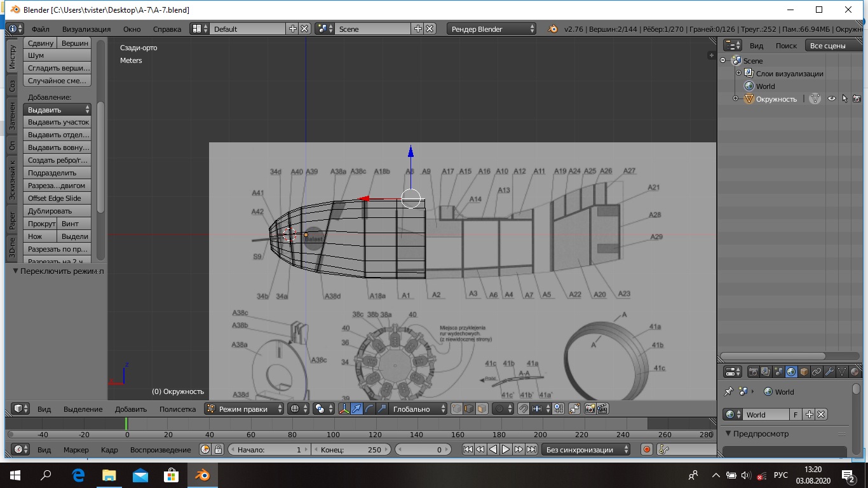The height and width of the screenshot is (488, 868).
Task: Select vertex selection mode icon
Action: click(x=456, y=409)
